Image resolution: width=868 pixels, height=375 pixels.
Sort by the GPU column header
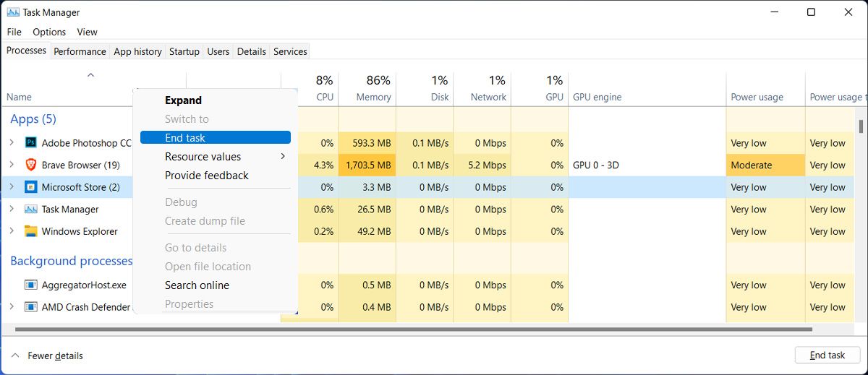[x=540, y=88]
